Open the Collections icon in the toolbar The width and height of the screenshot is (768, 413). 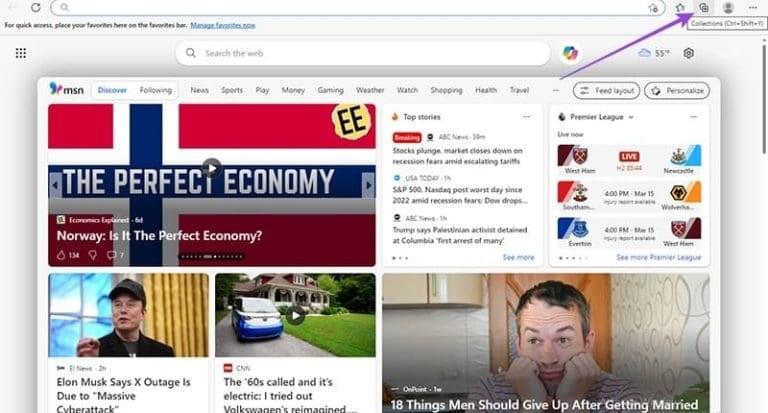704,7
